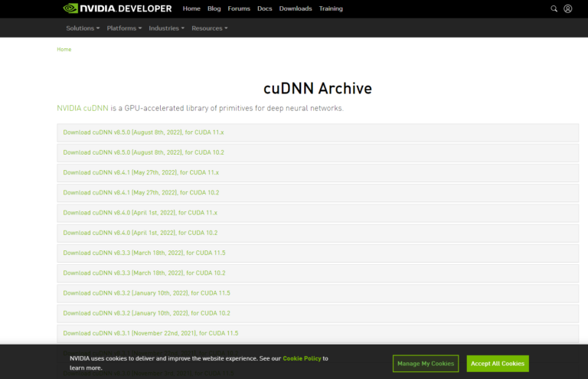Expand cuDNN v8.3.3 for CUDA 11.5
Screen dimensions: 588x379
point(144,253)
